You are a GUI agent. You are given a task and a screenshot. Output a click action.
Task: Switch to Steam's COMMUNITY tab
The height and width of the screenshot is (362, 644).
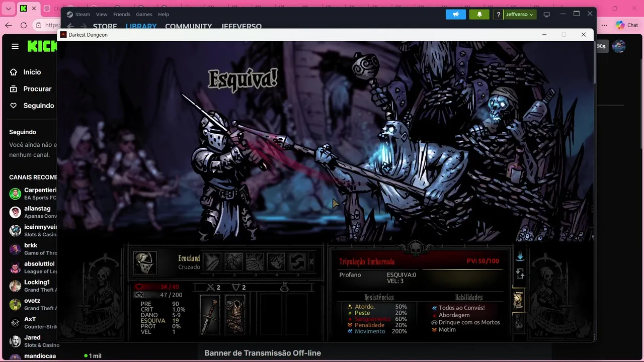pyautogui.click(x=188, y=26)
